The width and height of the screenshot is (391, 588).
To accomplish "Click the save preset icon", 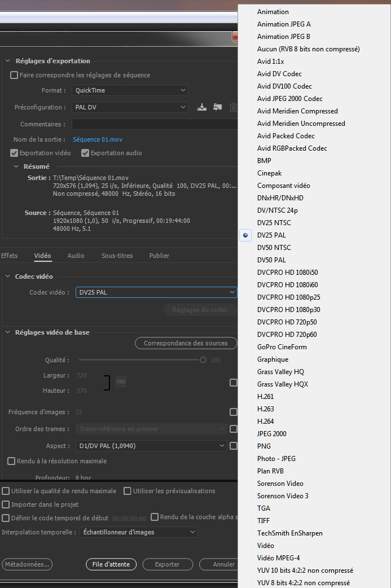I will point(201,107).
